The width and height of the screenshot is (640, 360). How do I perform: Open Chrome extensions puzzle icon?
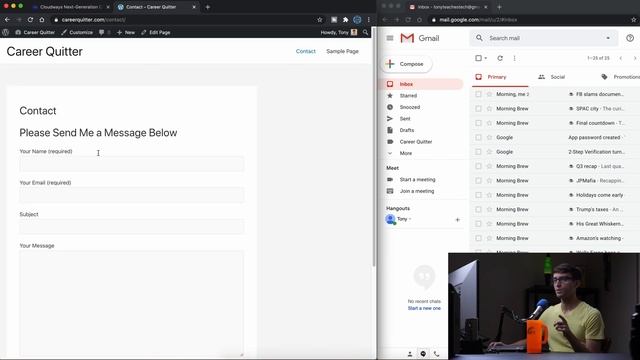coord(345,20)
